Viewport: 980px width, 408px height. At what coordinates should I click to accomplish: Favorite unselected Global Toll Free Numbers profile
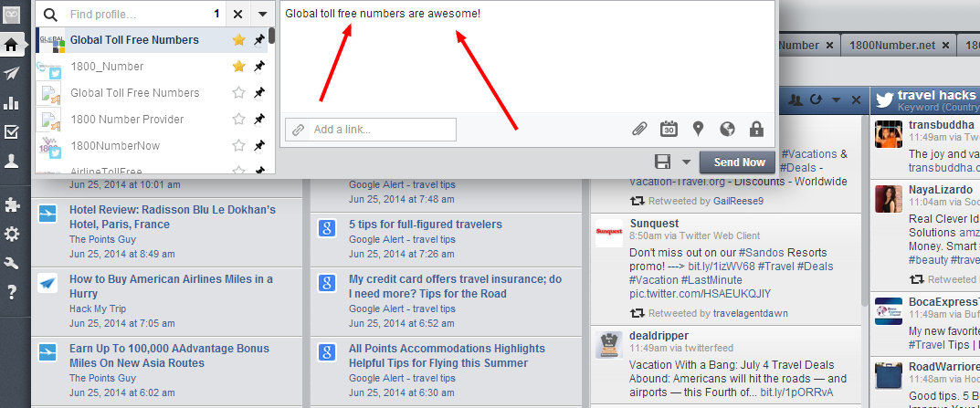[238, 92]
